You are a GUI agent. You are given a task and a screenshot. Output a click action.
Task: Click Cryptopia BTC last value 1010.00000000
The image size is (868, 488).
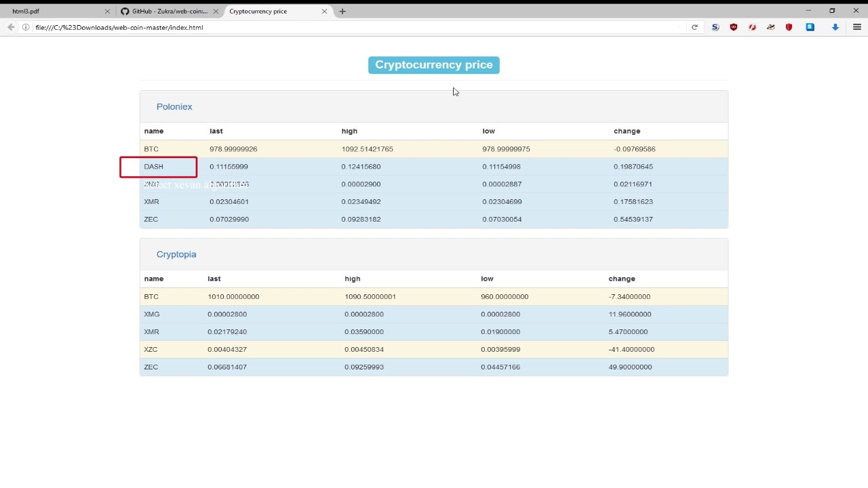click(233, 297)
